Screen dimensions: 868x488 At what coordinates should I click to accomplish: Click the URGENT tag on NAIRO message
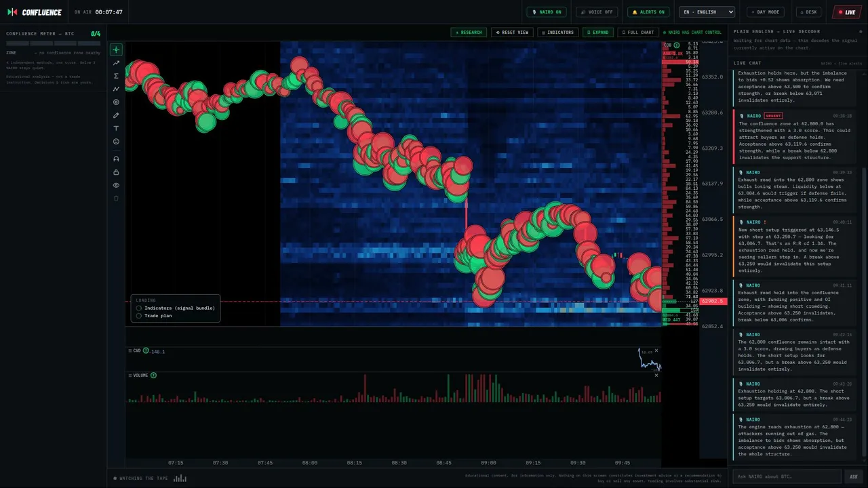(x=773, y=116)
